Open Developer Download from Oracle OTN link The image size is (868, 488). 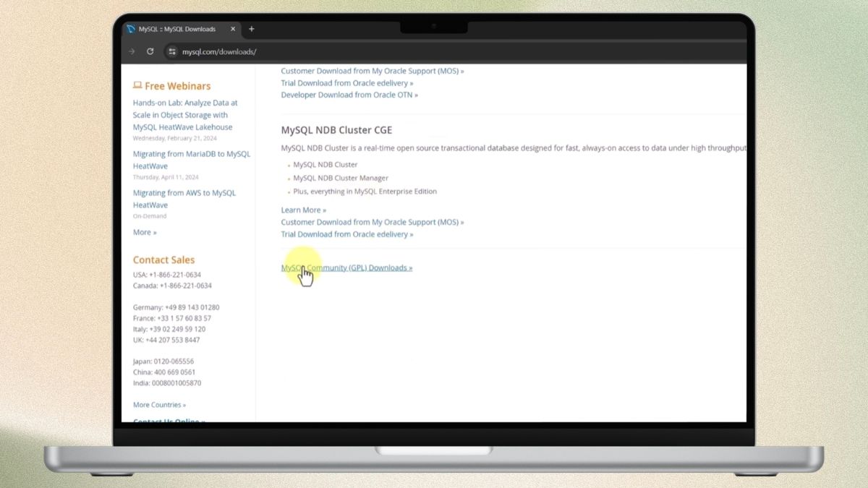(x=349, y=95)
